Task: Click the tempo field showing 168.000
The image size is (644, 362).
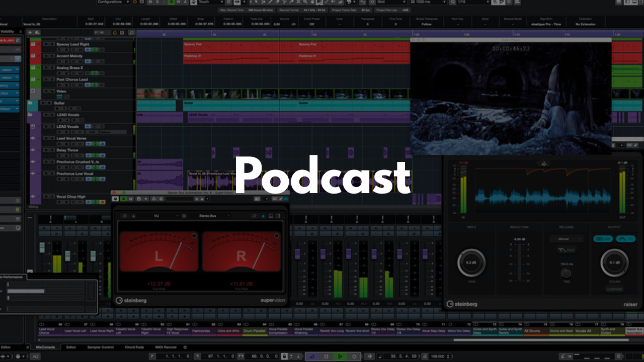Action: [x=438, y=356]
